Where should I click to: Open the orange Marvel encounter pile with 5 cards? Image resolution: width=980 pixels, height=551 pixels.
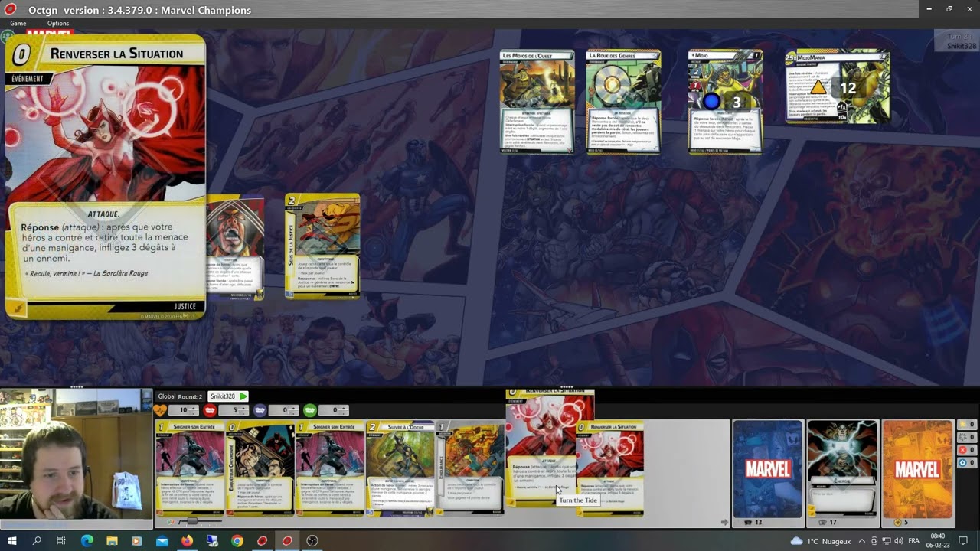point(916,468)
